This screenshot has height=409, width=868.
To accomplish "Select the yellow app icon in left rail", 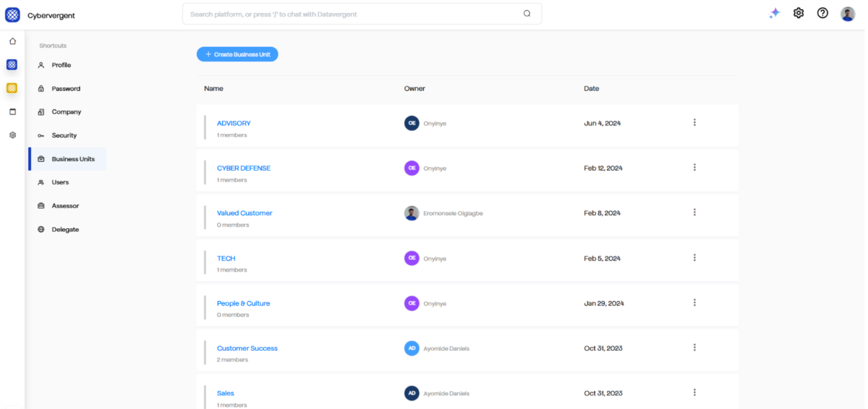I will 12,88.
